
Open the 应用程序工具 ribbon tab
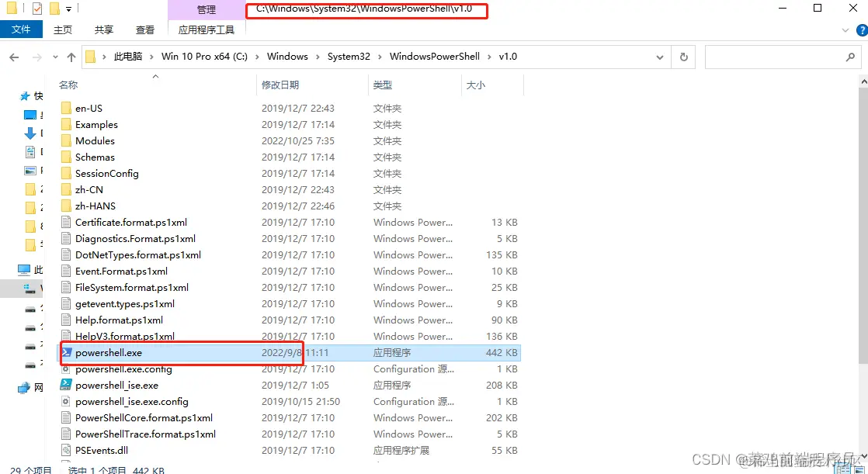[207, 29]
